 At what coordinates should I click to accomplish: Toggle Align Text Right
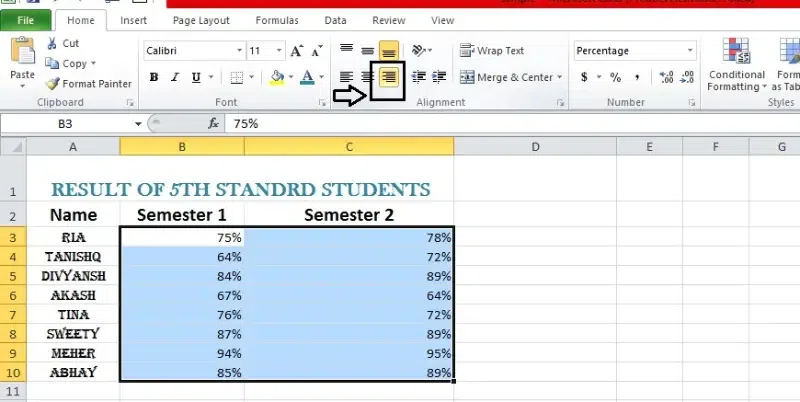389,77
